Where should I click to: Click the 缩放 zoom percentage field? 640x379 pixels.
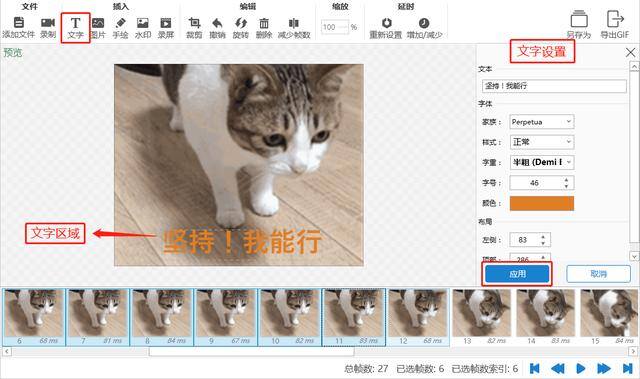point(335,27)
